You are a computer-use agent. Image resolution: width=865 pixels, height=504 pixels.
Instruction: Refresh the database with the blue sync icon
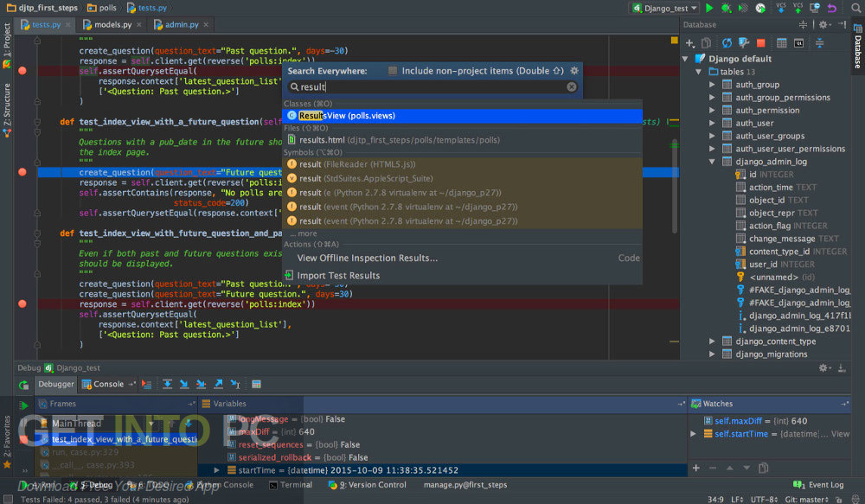727,43
